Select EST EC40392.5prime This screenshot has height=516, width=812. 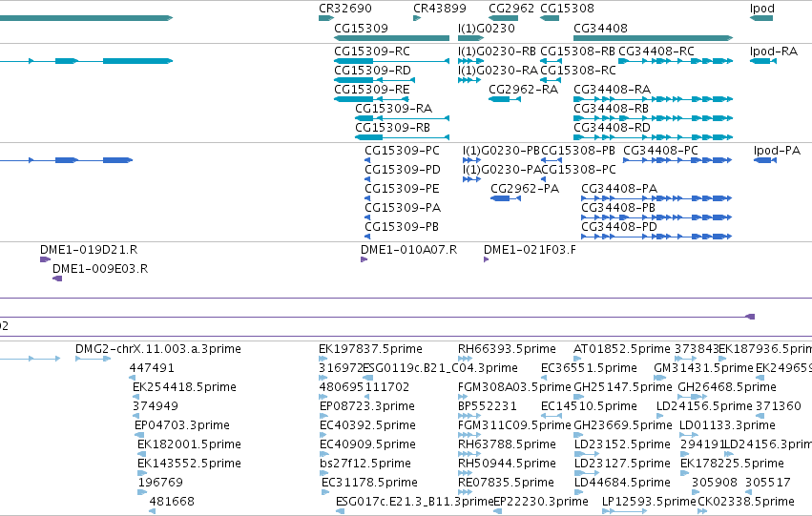tap(324, 435)
